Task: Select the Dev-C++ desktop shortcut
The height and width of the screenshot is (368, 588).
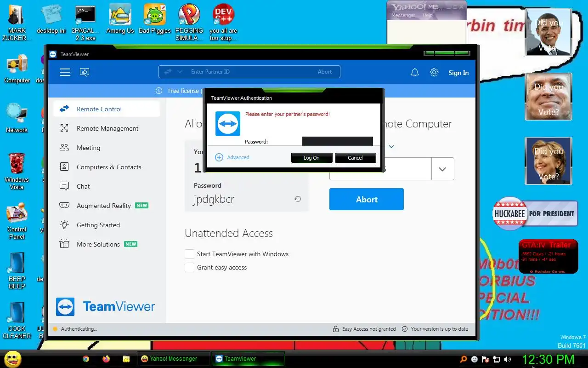Action: [224, 23]
